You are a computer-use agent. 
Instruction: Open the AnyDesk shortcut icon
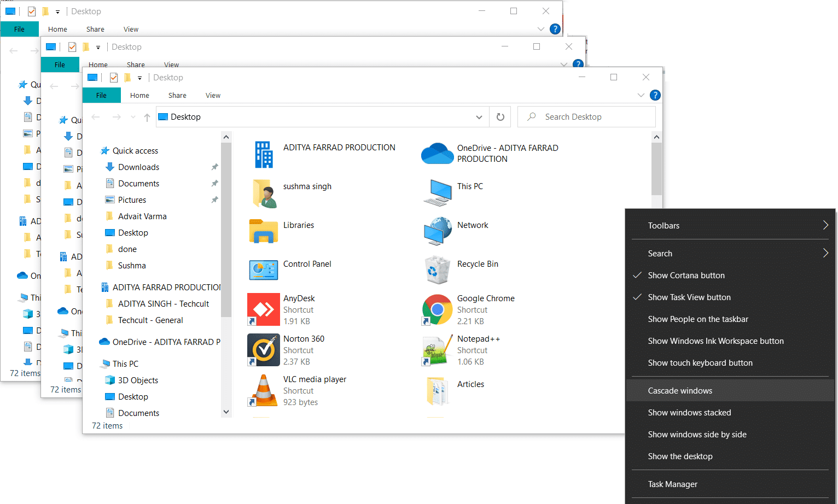pos(264,309)
